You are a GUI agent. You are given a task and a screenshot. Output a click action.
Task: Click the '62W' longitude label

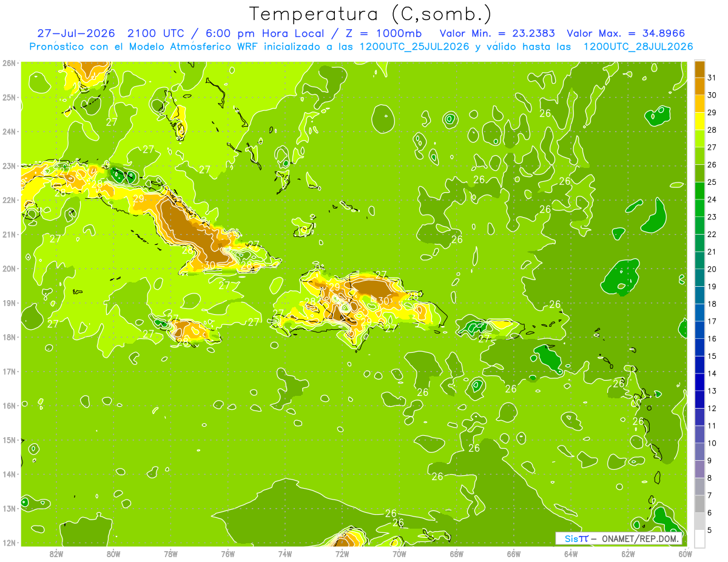629,554
